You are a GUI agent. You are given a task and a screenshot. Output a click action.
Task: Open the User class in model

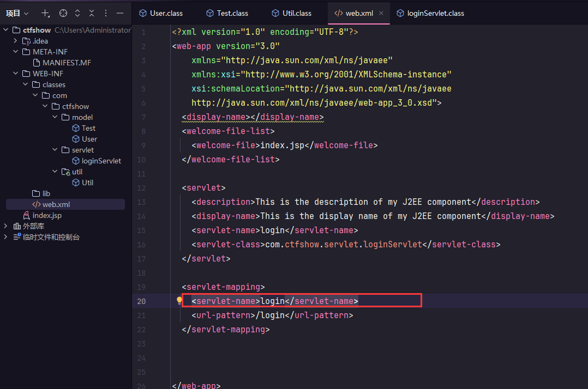[x=89, y=139]
